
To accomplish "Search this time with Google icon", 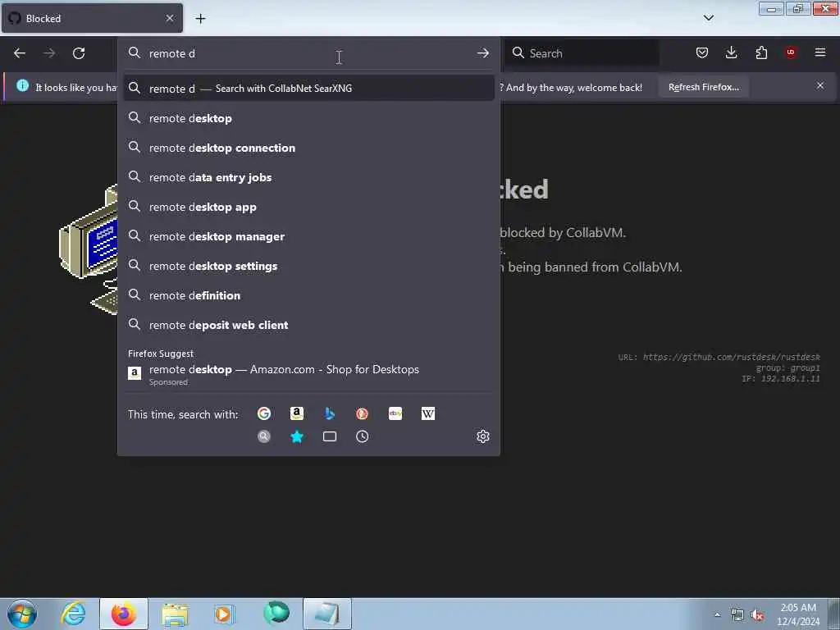I will click(264, 413).
